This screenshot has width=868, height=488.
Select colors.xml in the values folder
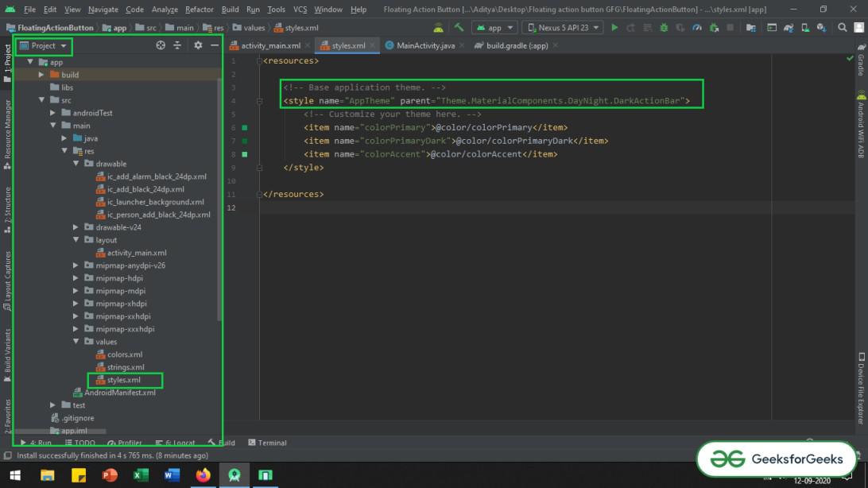(125, 354)
